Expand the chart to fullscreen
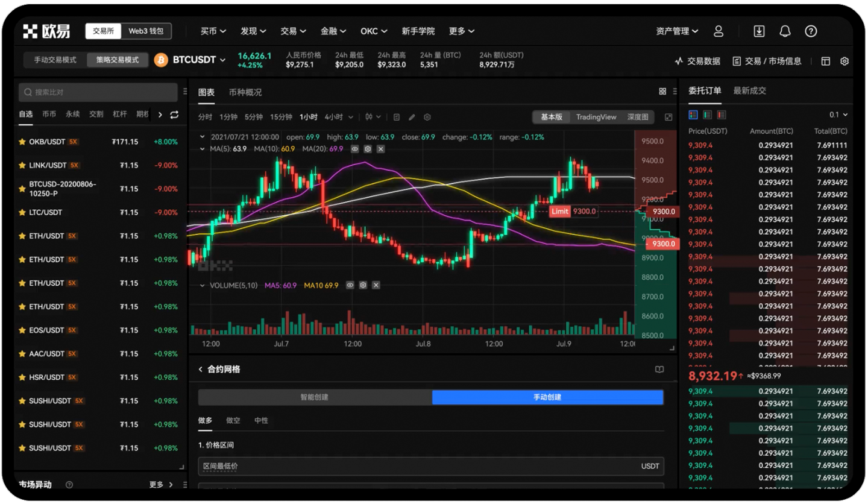Screen dimensions: 868x504 (x=668, y=117)
